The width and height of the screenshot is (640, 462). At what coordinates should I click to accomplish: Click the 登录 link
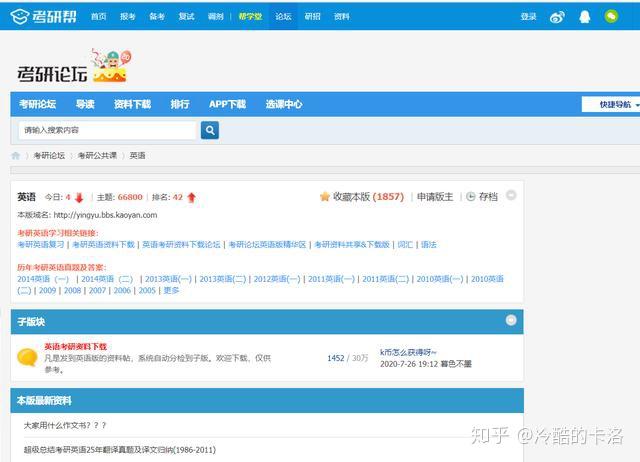(528, 17)
